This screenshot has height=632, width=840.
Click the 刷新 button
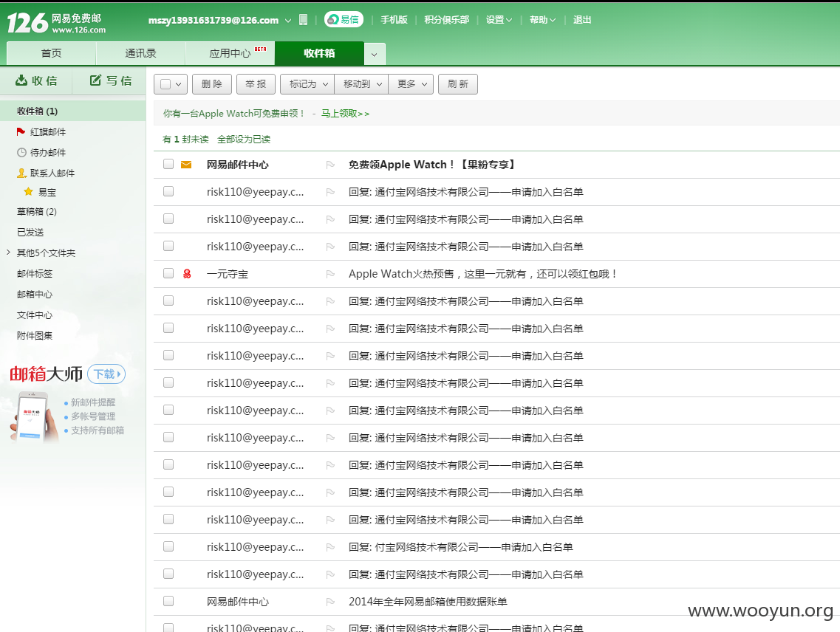[458, 84]
